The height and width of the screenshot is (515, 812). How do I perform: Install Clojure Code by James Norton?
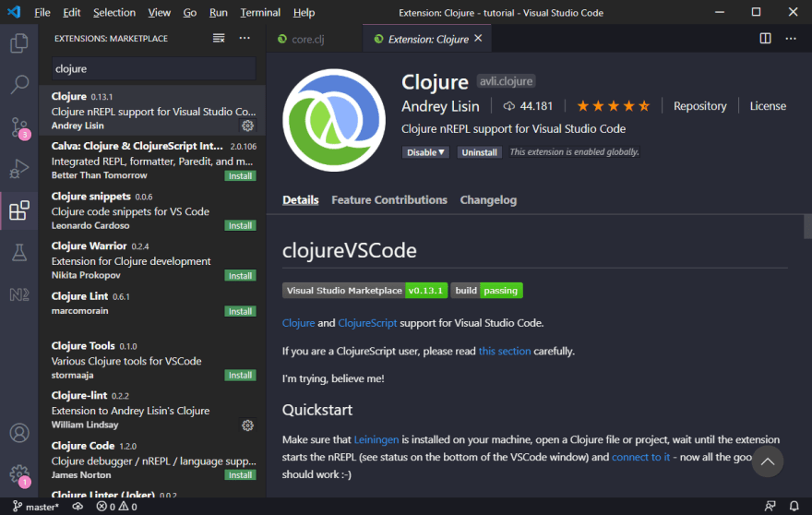[240, 475]
